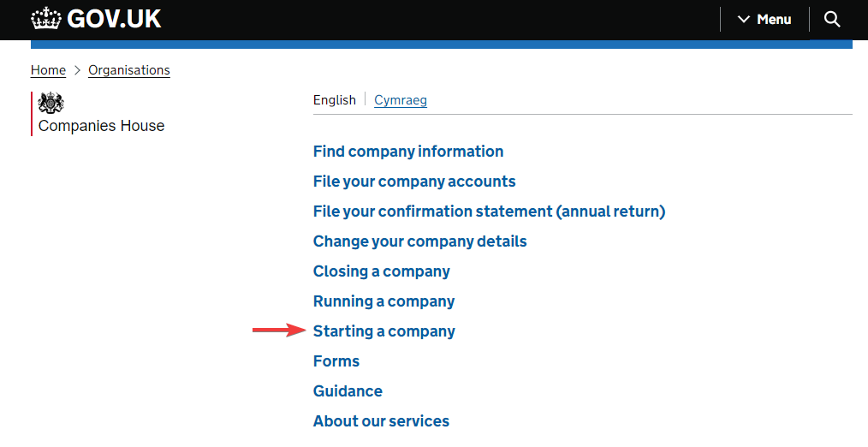Open the Organisations breadcrumb link
The width and height of the screenshot is (868, 447).
129,70
